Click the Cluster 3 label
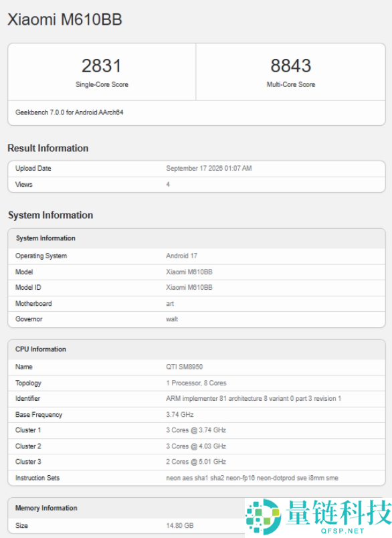 (x=28, y=462)
